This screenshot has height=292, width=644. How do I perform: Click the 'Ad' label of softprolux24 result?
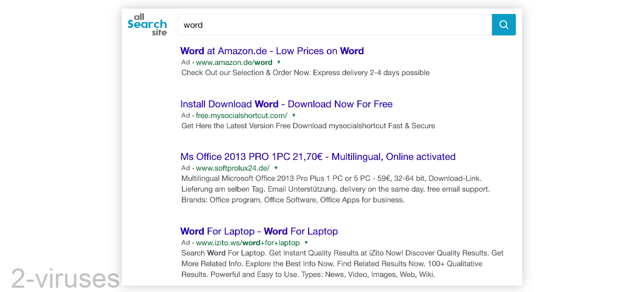click(186, 168)
